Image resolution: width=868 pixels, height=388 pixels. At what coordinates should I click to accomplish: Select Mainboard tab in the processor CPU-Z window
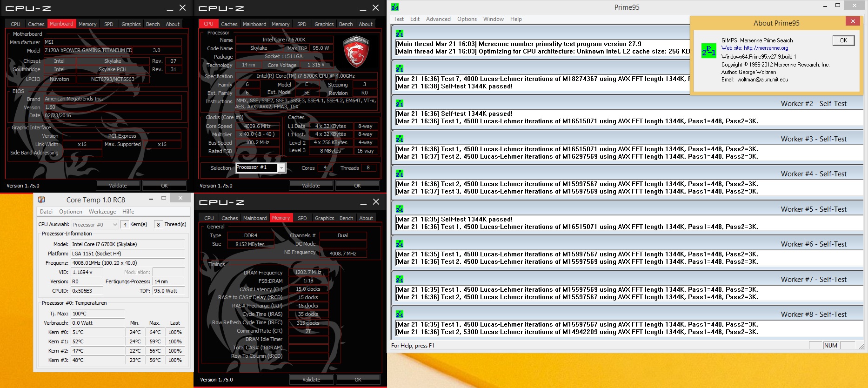click(x=254, y=24)
